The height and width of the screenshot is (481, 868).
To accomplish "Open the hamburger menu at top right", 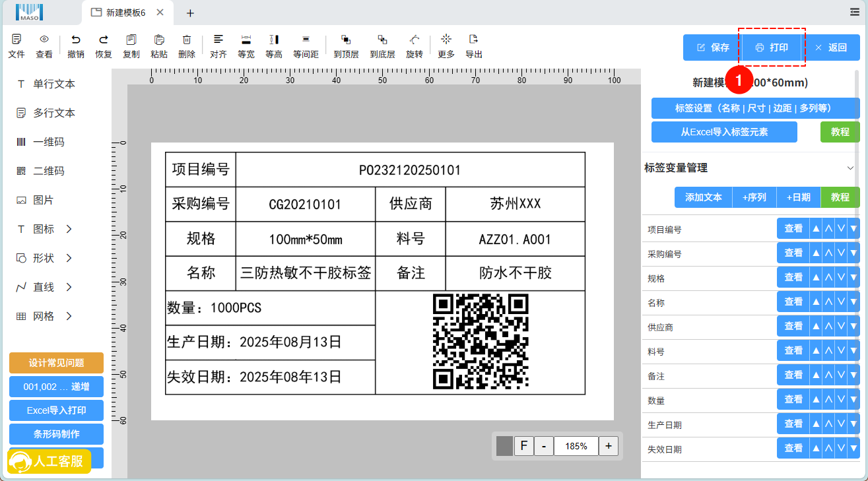I will click(855, 12).
